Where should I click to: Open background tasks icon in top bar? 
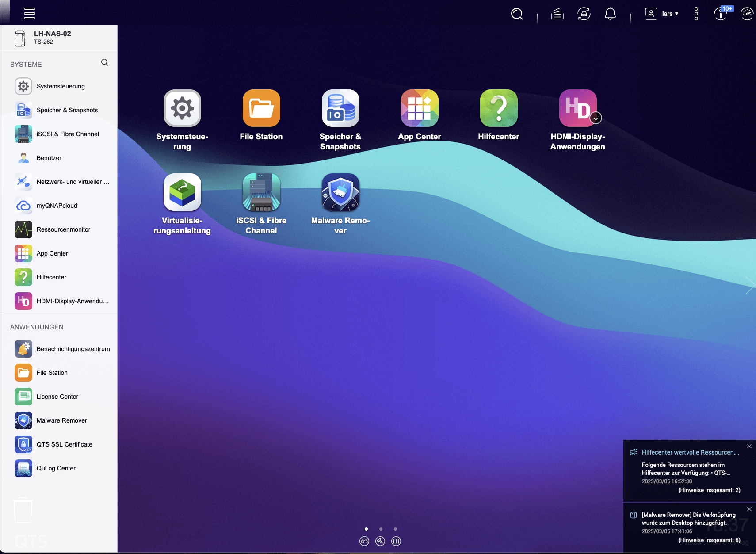(557, 14)
